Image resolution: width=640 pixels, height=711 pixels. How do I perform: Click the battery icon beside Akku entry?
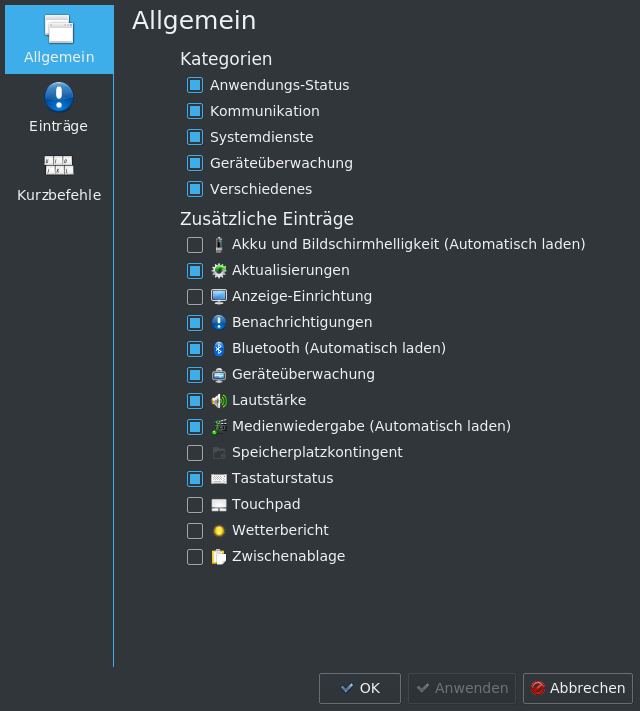click(219, 245)
